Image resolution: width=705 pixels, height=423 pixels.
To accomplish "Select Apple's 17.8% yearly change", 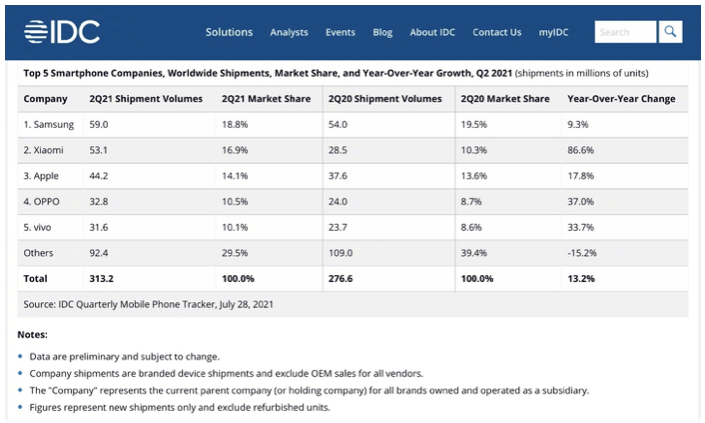I will (580, 176).
